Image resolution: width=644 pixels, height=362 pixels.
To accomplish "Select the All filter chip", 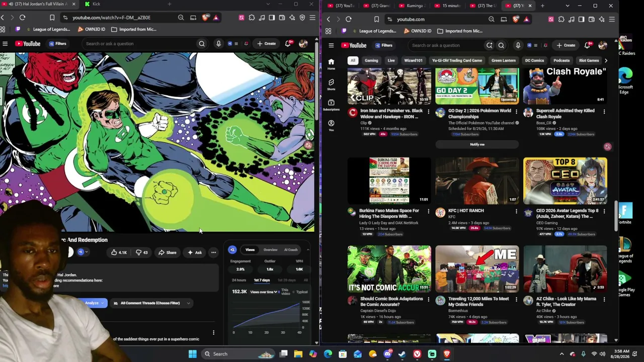I will 353,60.
